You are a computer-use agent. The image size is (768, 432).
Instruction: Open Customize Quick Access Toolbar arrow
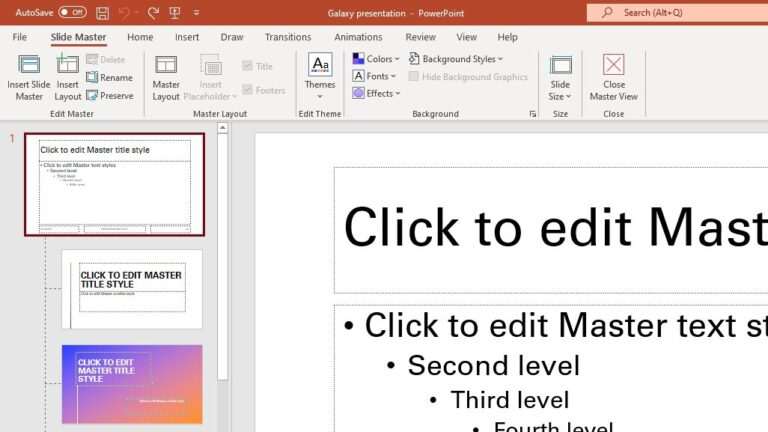tap(196, 13)
